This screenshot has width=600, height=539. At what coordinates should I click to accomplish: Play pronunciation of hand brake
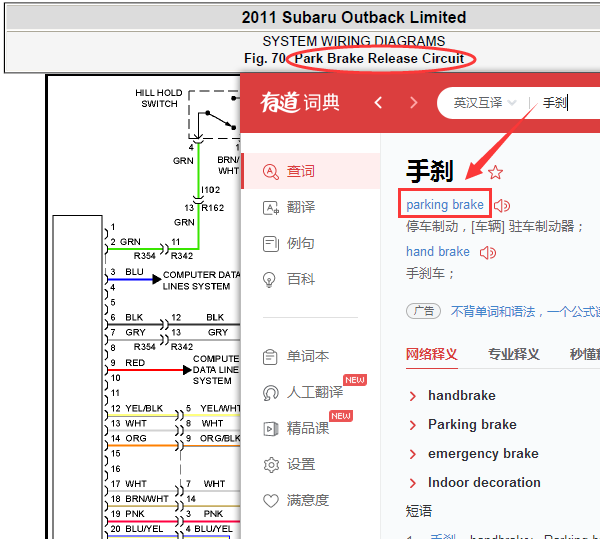(x=488, y=252)
